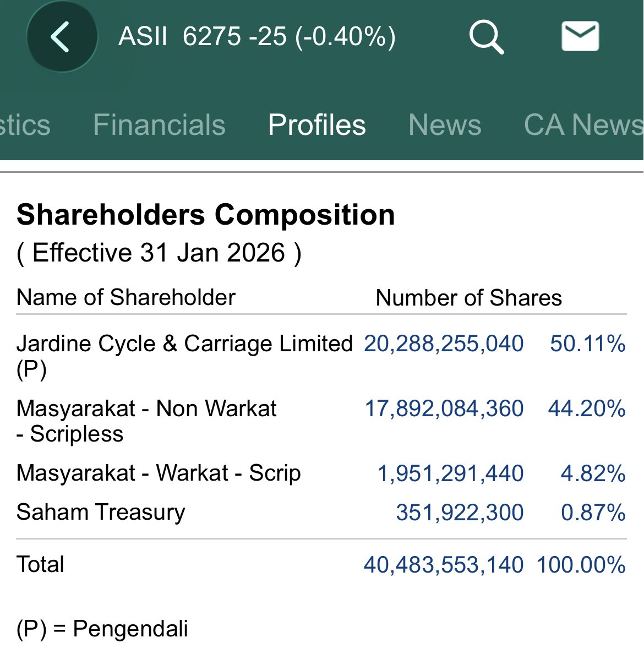The height and width of the screenshot is (659, 644).
Task: Select the Jardine Cycle & Carriage Limited row
Action: coord(184,344)
